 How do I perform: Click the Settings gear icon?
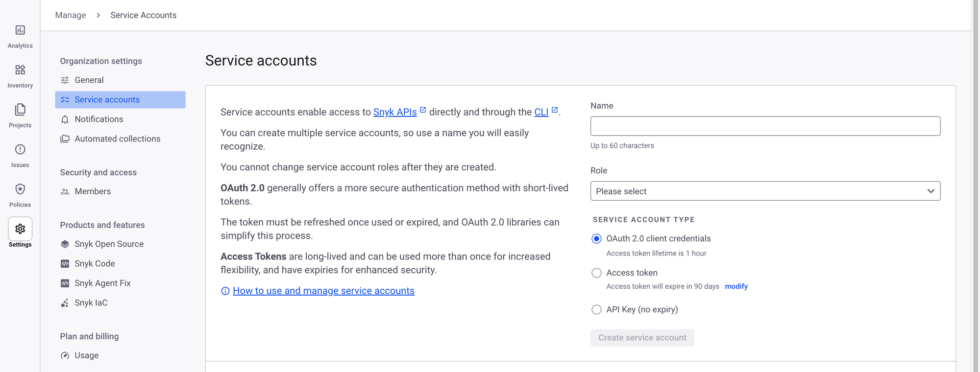point(20,229)
